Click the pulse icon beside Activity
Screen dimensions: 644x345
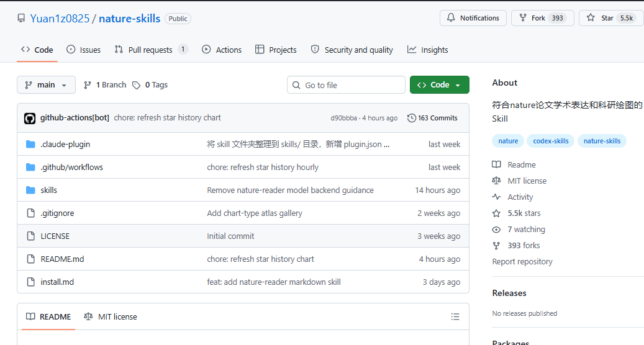point(496,197)
